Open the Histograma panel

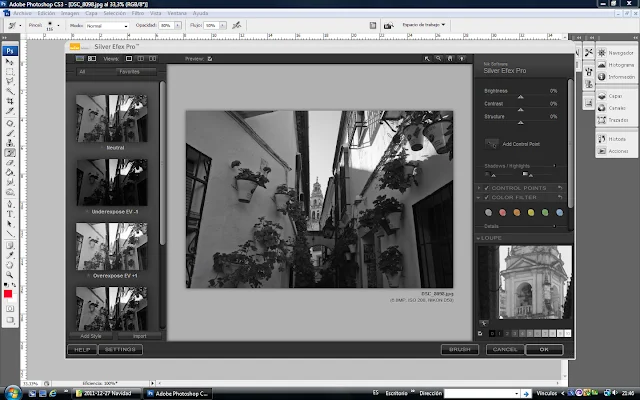(x=616, y=65)
